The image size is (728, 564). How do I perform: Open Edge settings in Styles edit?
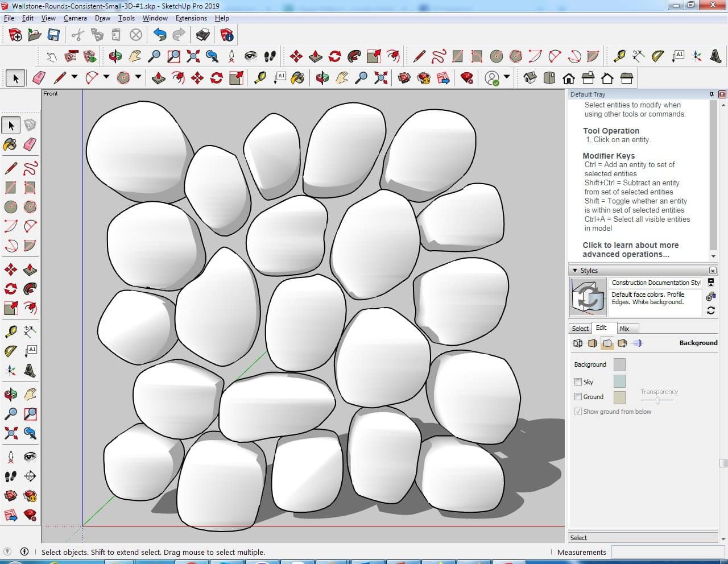pos(578,343)
